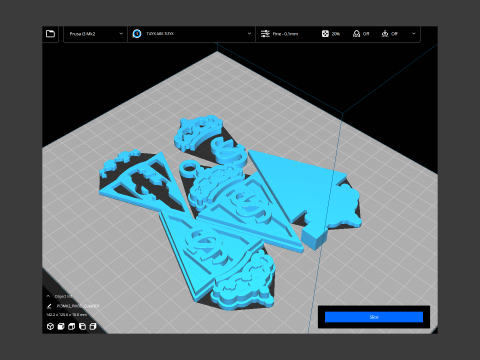Click the print profile sliders icon
Image resolution: width=480 pixels, height=360 pixels.
point(265,34)
